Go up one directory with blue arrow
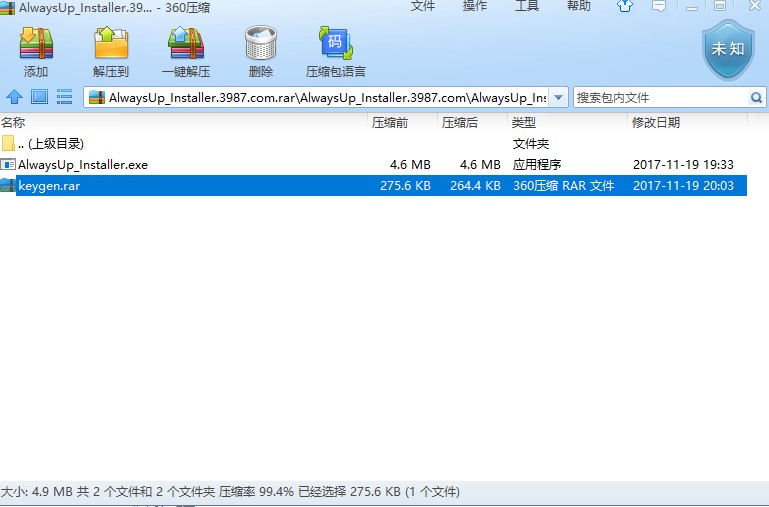Image resolution: width=769 pixels, height=507 pixels. 14,97
